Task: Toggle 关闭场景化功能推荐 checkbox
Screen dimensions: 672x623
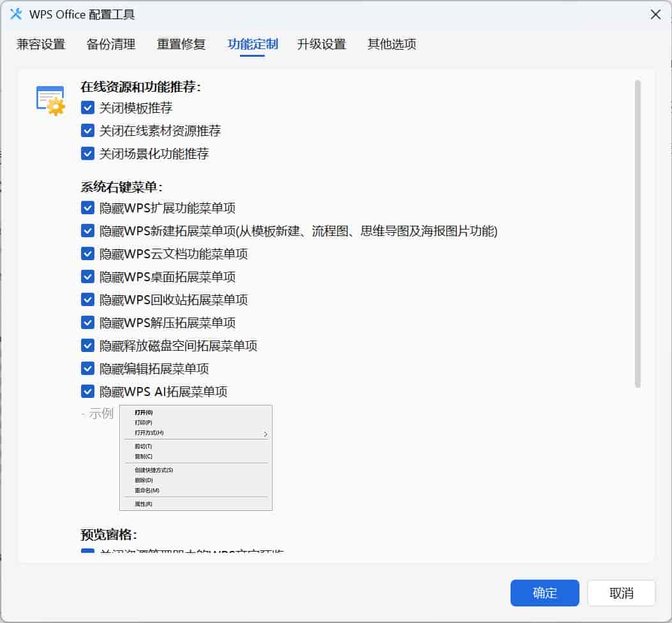Action: pos(87,153)
